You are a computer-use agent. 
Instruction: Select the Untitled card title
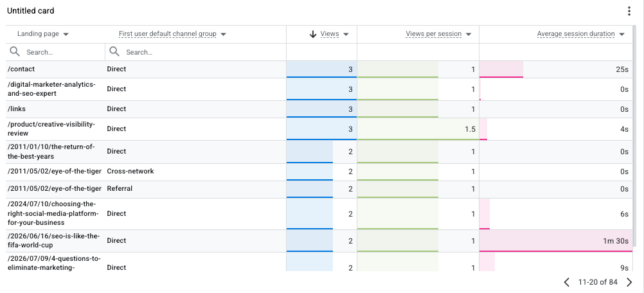coord(31,11)
